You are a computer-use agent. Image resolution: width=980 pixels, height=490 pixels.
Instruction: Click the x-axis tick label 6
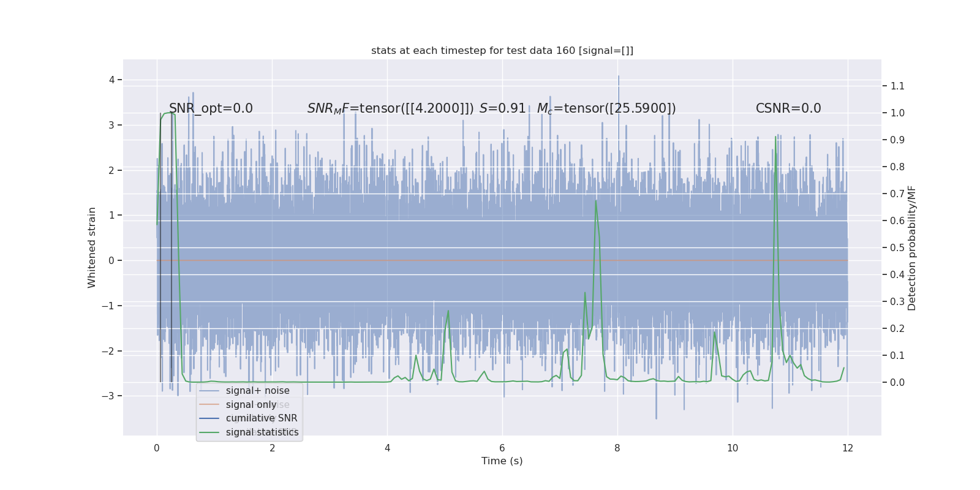[502, 448]
